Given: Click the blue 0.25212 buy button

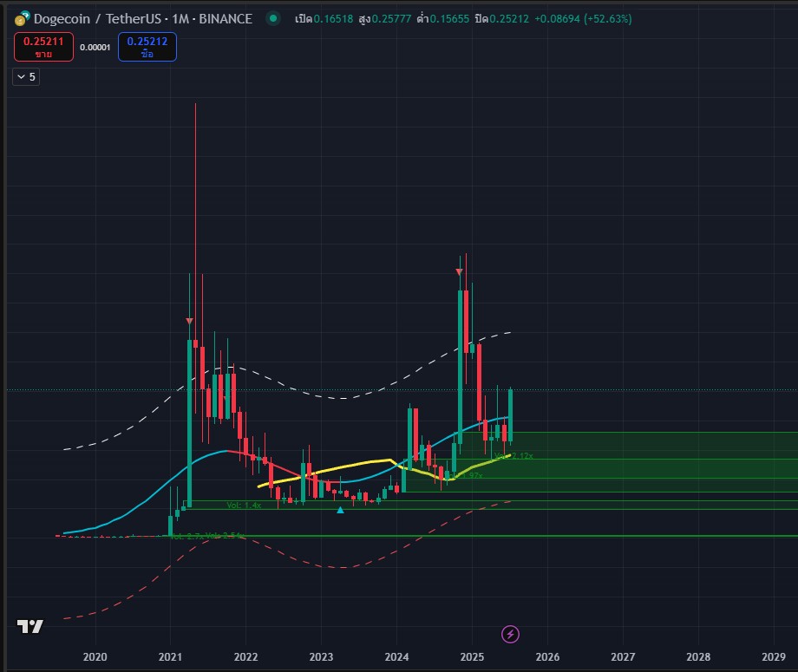Looking at the screenshot, I should click(x=147, y=47).
